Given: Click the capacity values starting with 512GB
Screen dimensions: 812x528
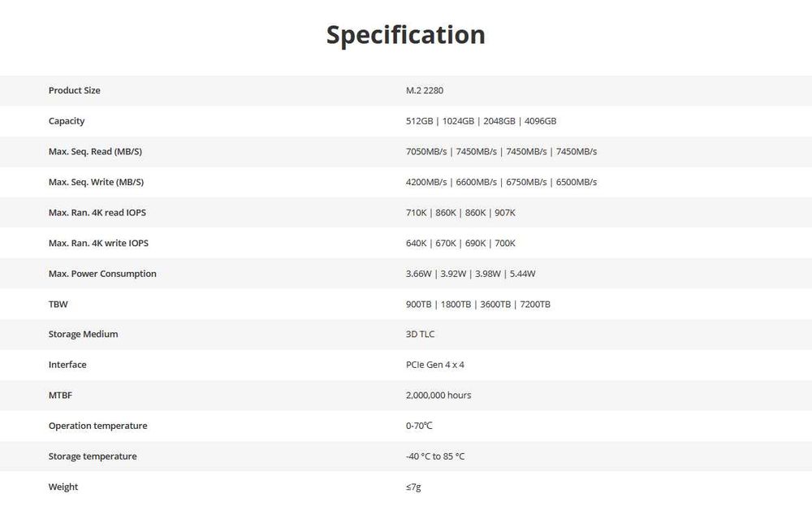Looking at the screenshot, I should [481, 121].
